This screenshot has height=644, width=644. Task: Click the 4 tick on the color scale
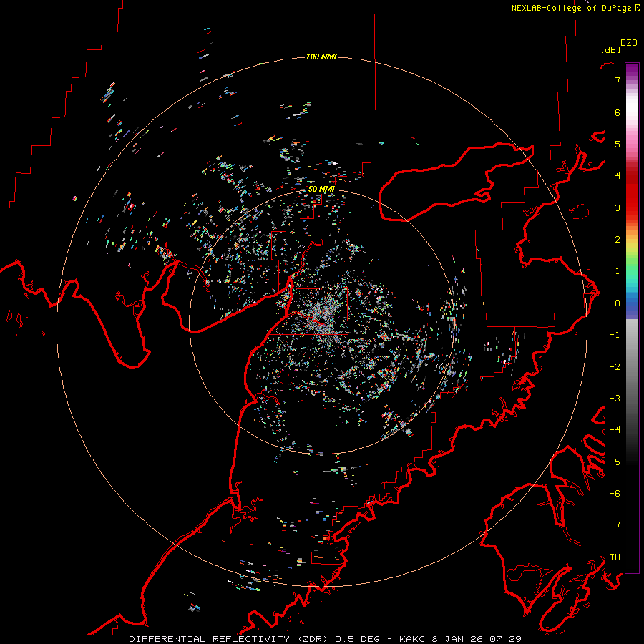click(618, 176)
